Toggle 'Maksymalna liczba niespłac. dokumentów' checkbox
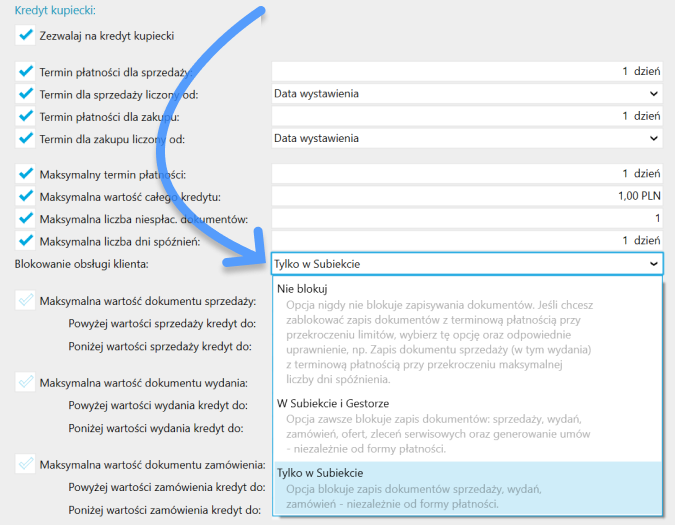675x525 pixels. [x=26, y=219]
